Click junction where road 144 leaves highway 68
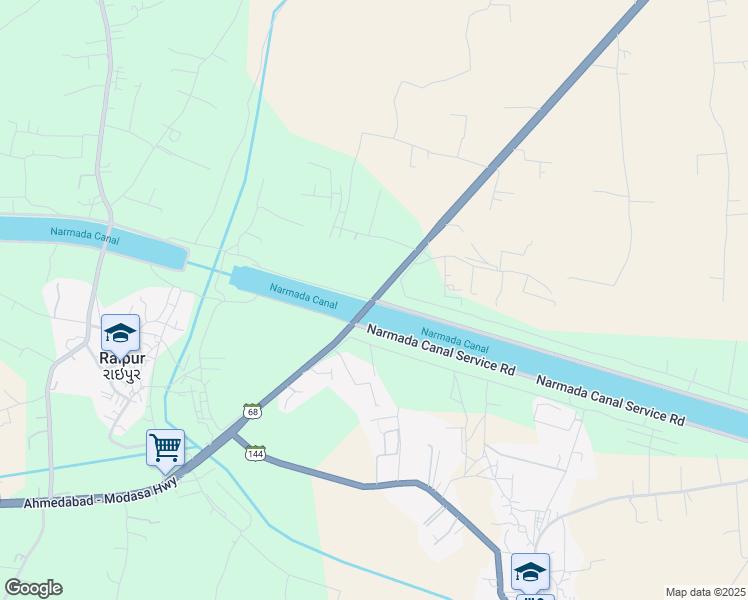Screen dimensions: 748x600 233,434
